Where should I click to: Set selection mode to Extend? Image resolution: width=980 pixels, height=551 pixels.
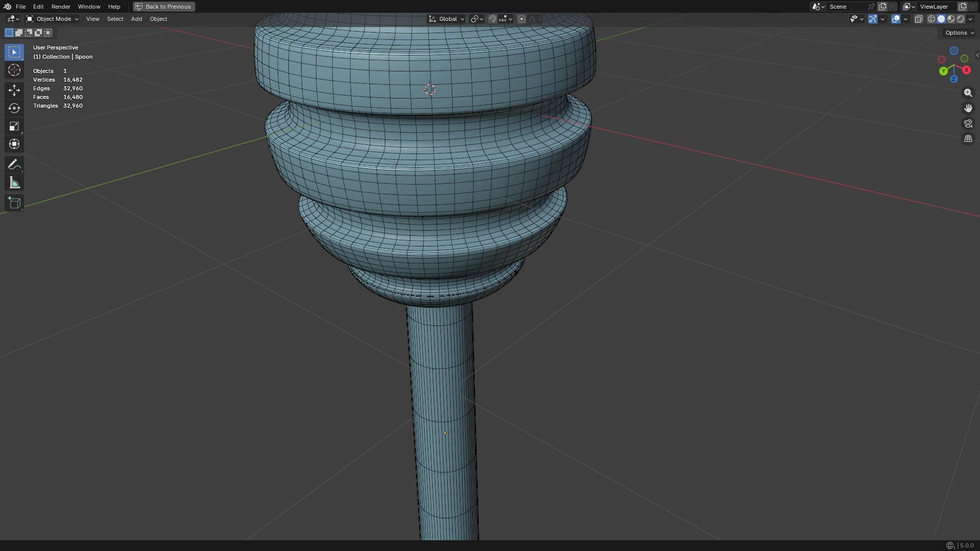pos(19,33)
